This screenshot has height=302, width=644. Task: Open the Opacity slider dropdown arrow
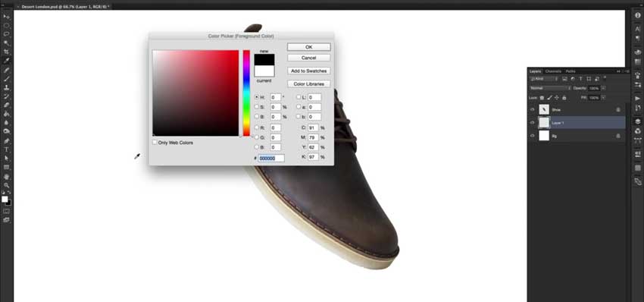[x=603, y=88]
